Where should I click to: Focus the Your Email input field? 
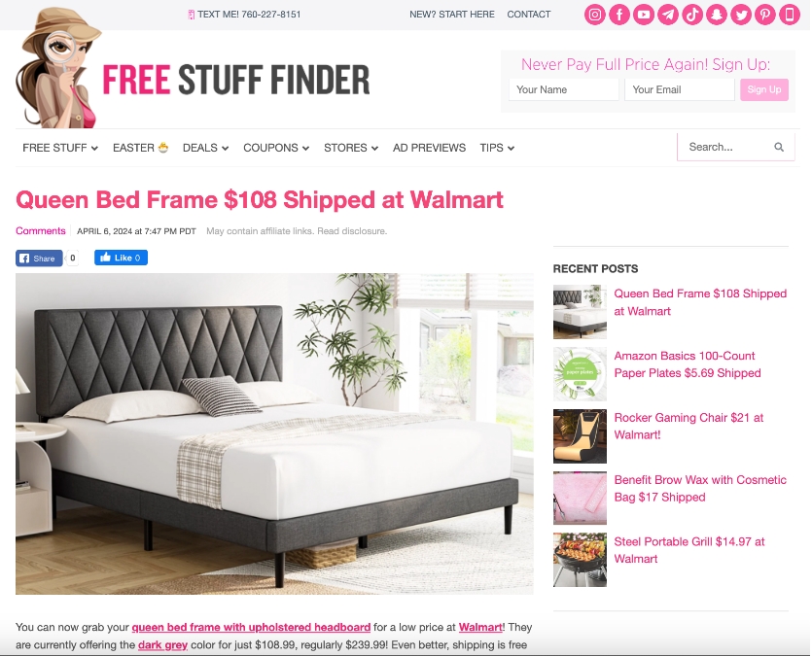tap(680, 89)
